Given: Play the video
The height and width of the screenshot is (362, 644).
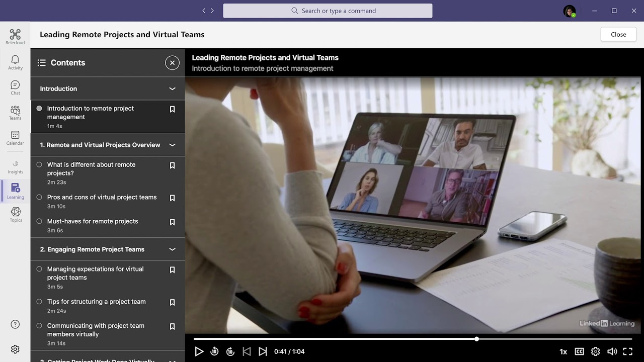Looking at the screenshot, I should (199, 351).
